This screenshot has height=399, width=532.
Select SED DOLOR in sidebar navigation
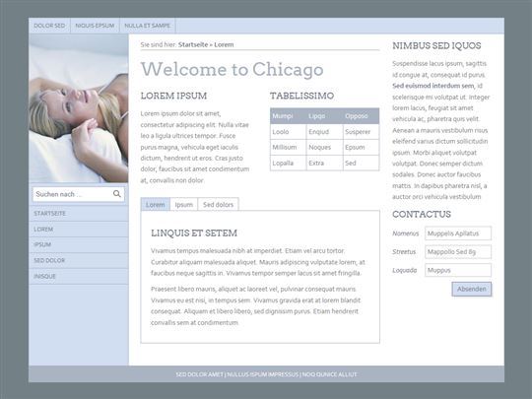[x=79, y=260]
